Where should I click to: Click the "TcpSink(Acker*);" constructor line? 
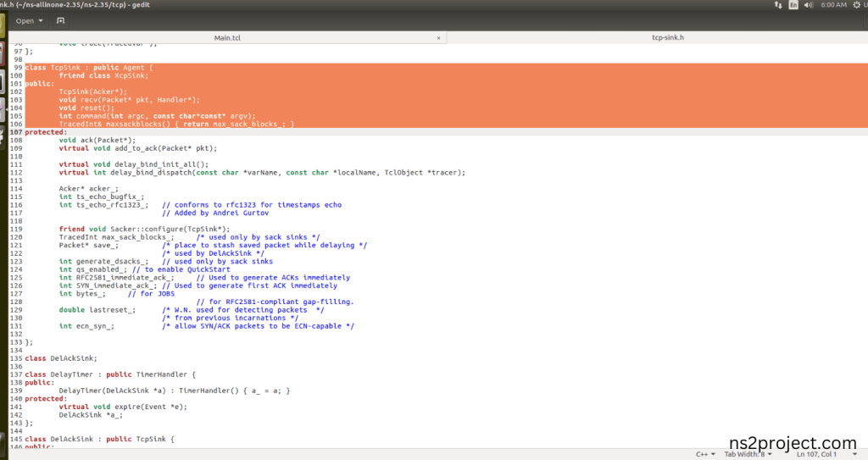(x=93, y=91)
